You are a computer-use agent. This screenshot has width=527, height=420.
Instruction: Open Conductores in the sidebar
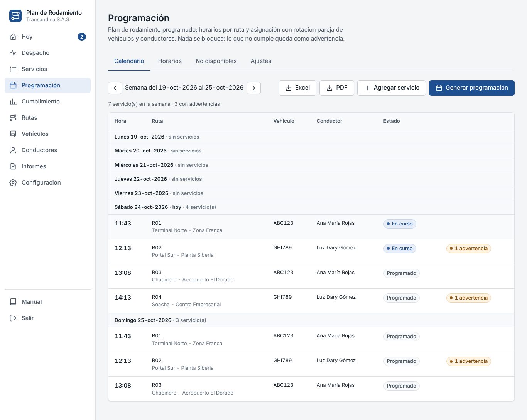tap(47, 150)
